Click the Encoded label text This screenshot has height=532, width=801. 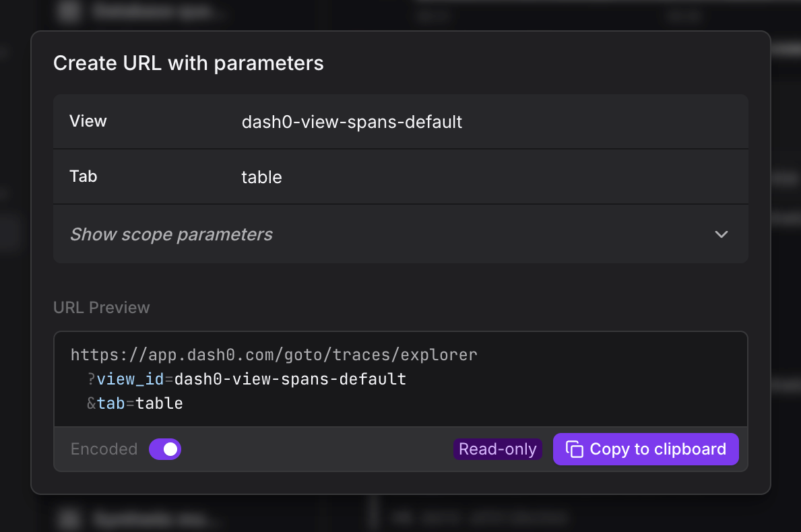pos(104,449)
